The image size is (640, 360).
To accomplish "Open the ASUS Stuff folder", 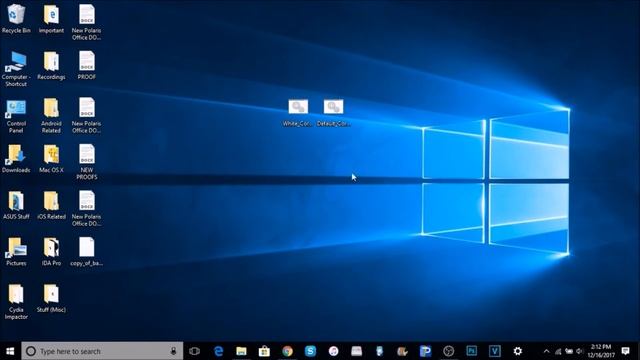I will tap(16, 205).
